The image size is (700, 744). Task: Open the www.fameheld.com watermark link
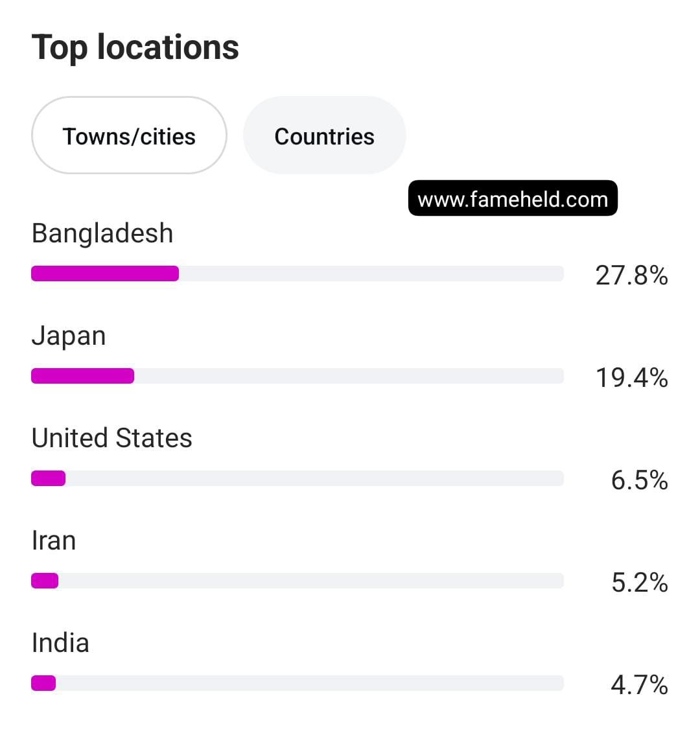coord(513,198)
